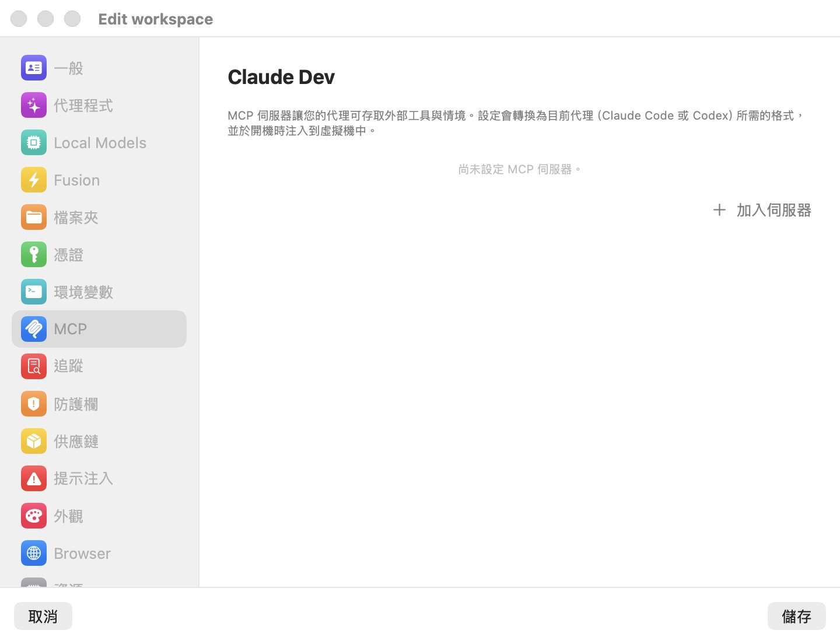Cancel with the 取消 button
The height and width of the screenshot is (644, 840).
pyautogui.click(x=43, y=616)
